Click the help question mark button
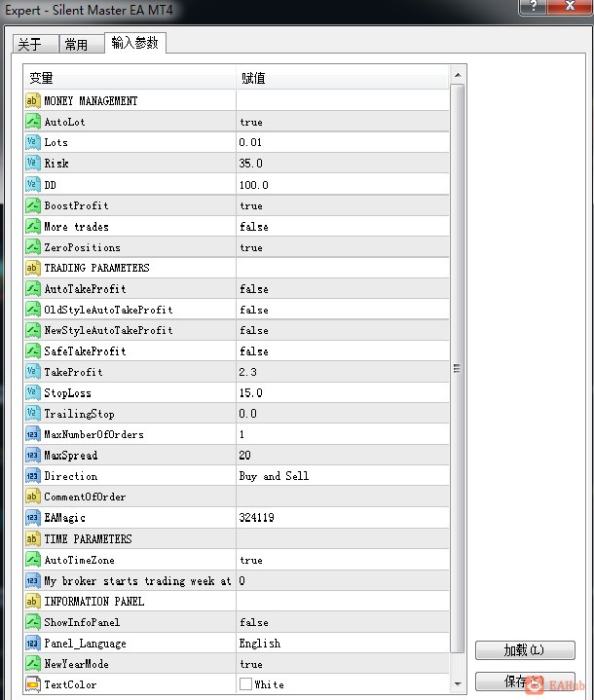 point(533,6)
